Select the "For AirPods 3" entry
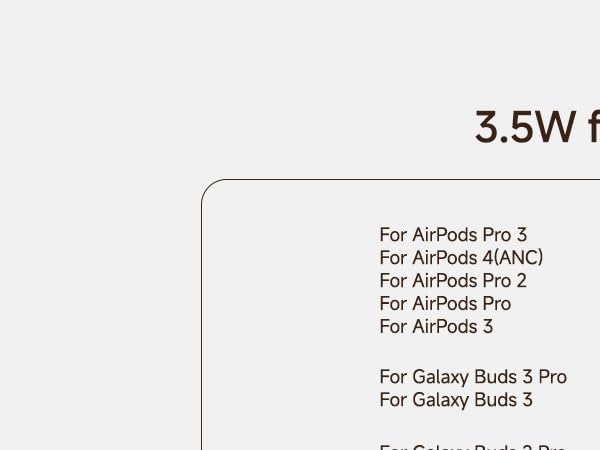This screenshot has width=600, height=450. [x=436, y=327]
